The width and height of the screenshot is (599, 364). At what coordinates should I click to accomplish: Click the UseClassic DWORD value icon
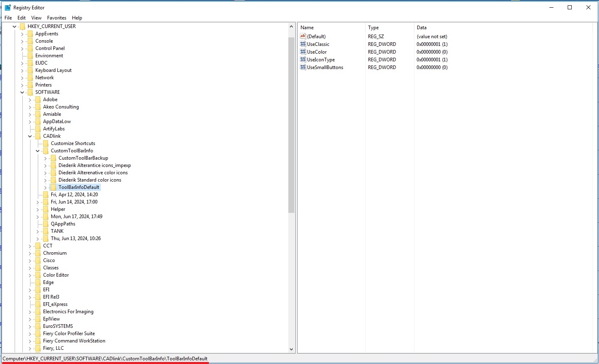pos(303,44)
